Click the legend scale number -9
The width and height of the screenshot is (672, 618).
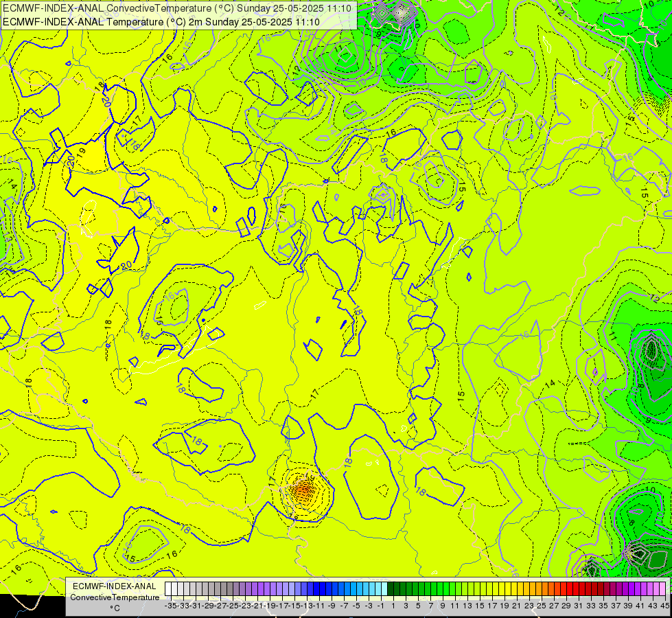tap(332, 606)
